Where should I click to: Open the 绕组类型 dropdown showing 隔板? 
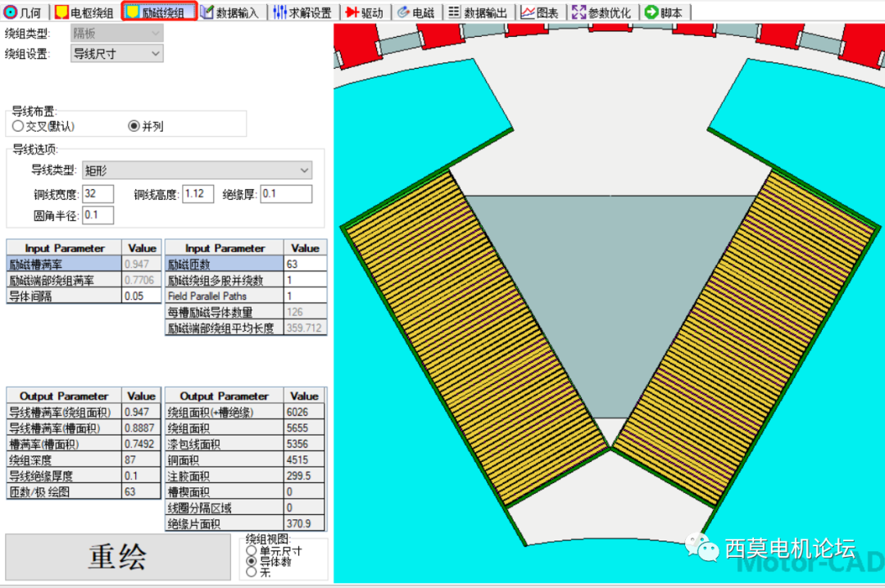[x=116, y=33]
